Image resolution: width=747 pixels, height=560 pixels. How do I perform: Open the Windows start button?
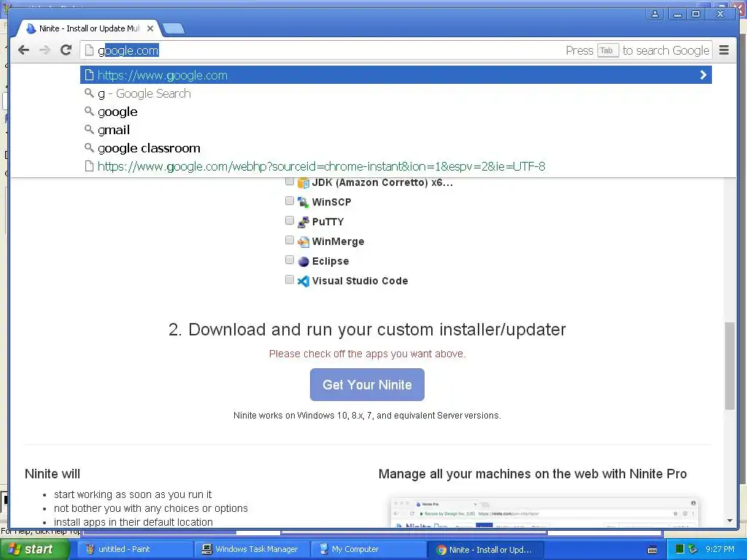pos(34,550)
